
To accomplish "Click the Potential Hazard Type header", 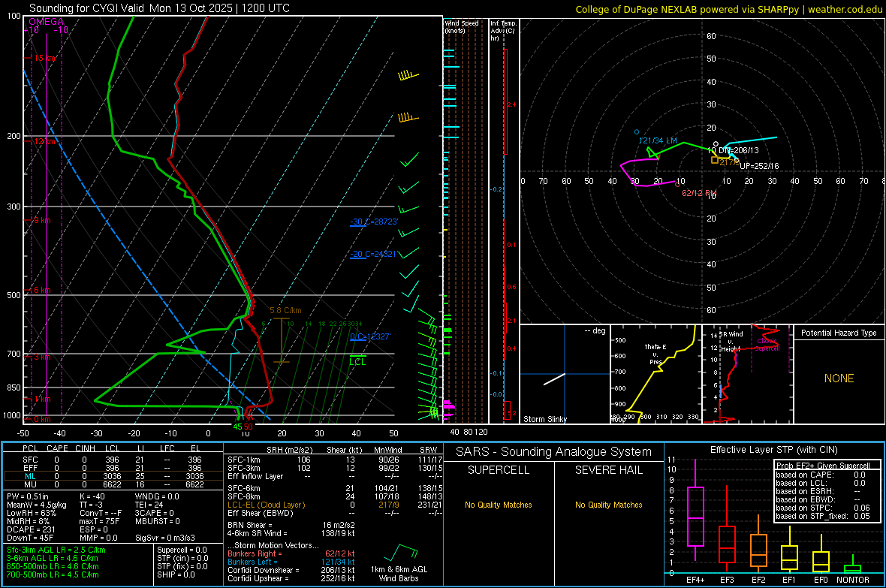I will (839, 333).
